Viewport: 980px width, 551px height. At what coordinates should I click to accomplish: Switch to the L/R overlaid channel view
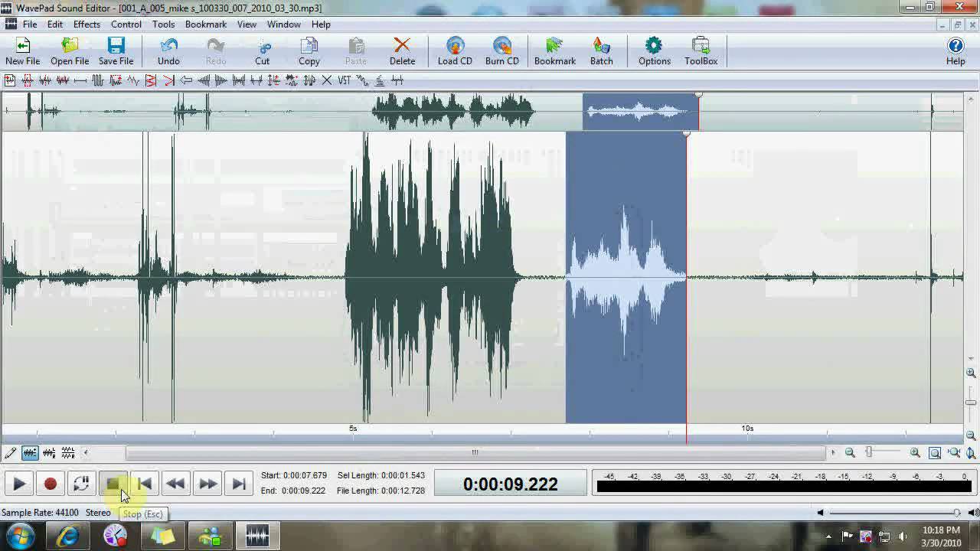click(x=49, y=453)
